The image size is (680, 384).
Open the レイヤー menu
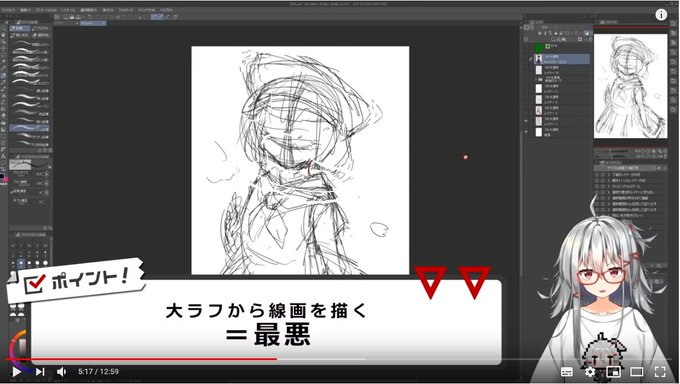click(x=68, y=10)
